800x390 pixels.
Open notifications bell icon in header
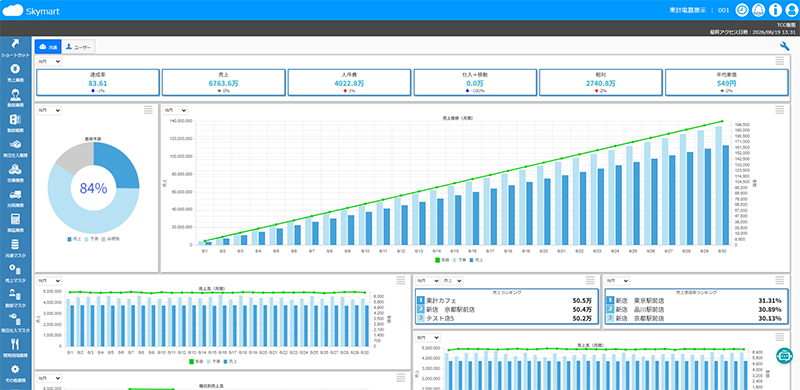[759, 10]
